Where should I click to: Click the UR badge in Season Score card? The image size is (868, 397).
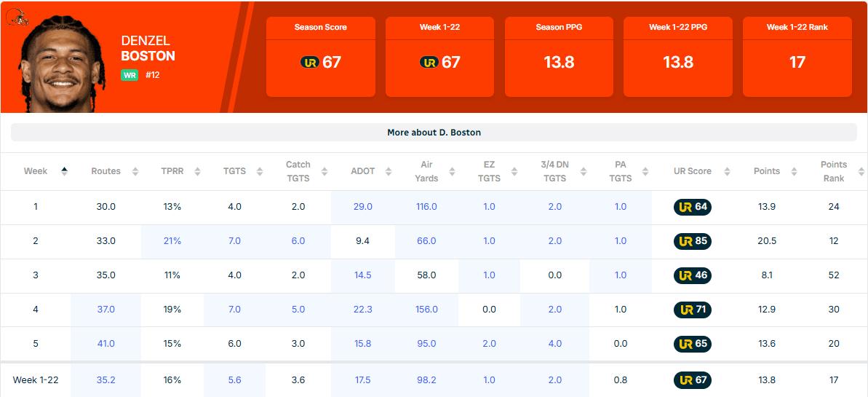pyautogui.click(x=309, y=62)
